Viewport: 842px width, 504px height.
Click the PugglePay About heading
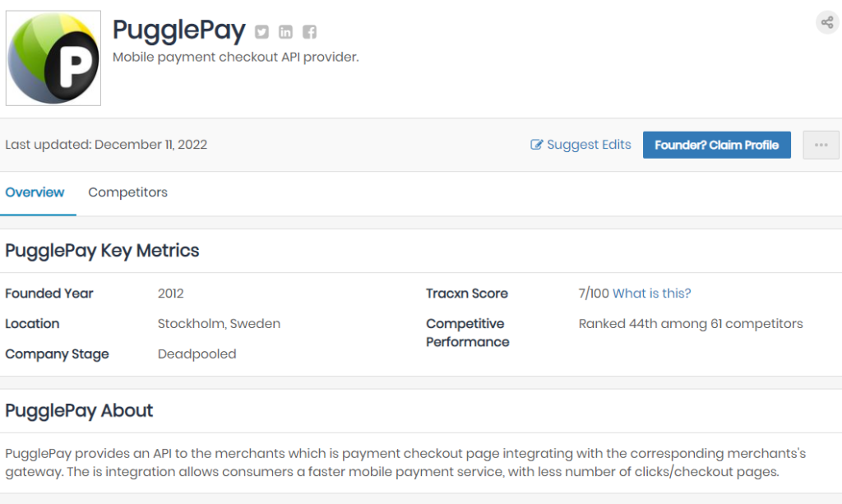(79, 410)
